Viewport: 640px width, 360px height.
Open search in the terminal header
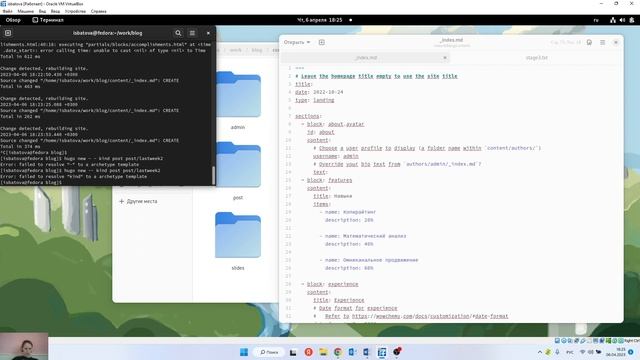tap(178, 33)
